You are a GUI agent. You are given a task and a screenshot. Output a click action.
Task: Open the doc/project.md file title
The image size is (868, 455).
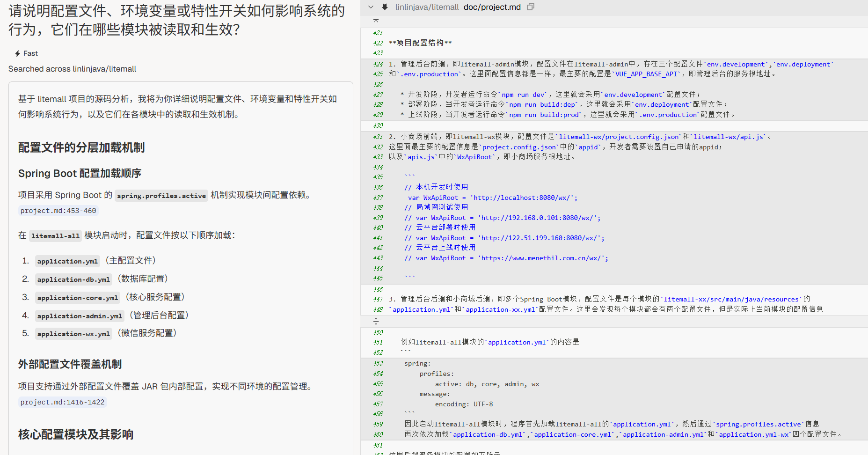click(x=492, y=7)
